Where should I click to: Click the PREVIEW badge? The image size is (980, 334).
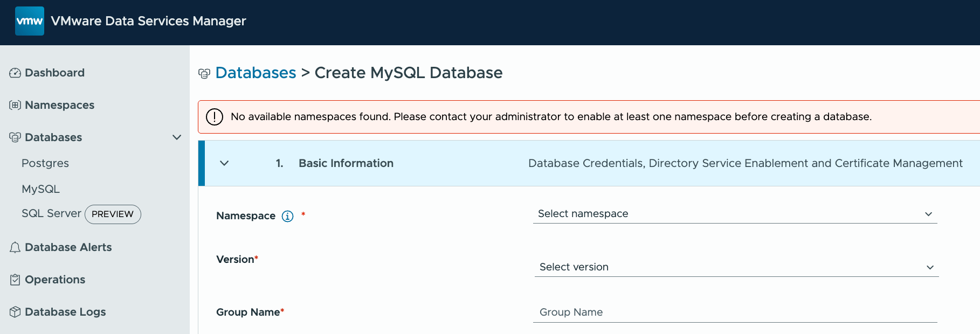pyautogui.click(x=113, y=214)
